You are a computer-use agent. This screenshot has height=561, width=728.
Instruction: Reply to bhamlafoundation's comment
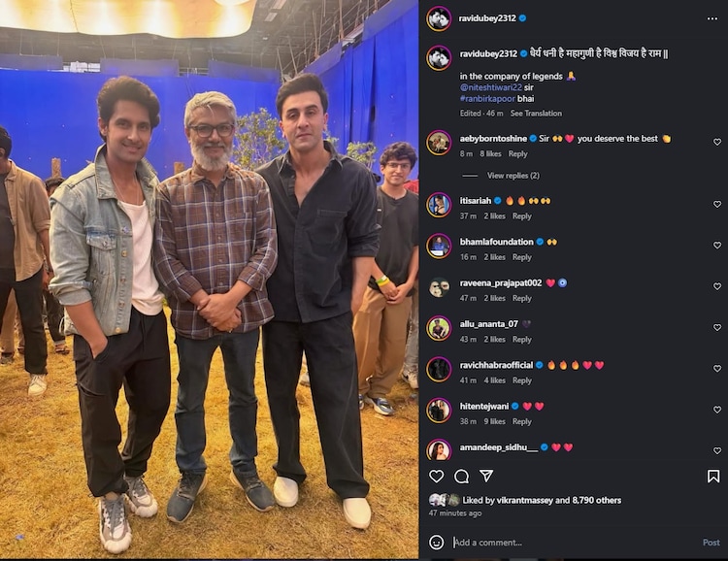[522, 257]
